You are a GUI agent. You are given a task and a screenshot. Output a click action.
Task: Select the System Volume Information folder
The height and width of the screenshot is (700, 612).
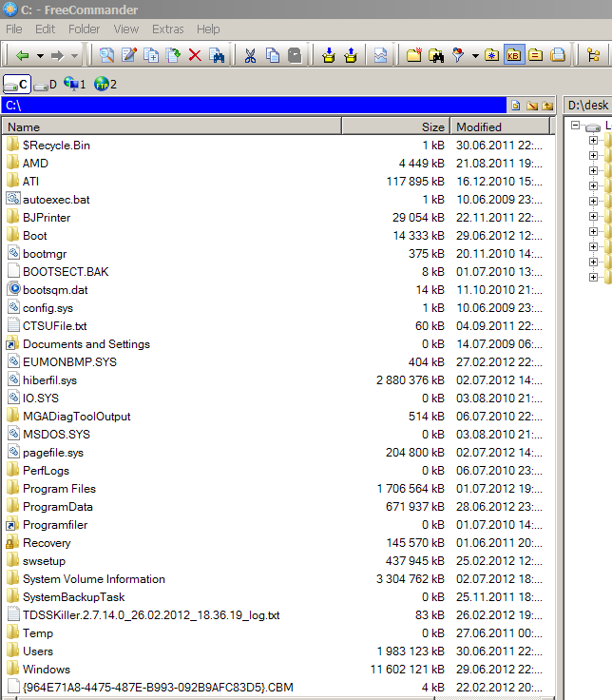[94, 579]
